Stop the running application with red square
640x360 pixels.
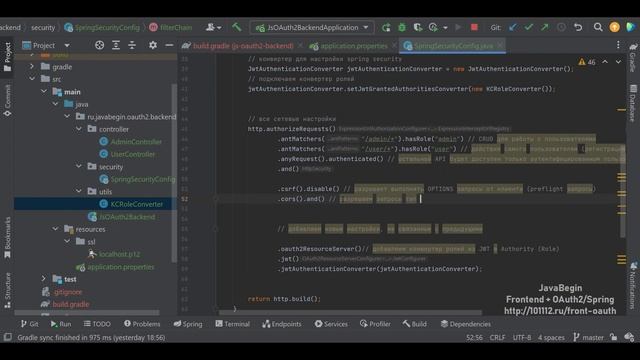[x=474, y=27]
